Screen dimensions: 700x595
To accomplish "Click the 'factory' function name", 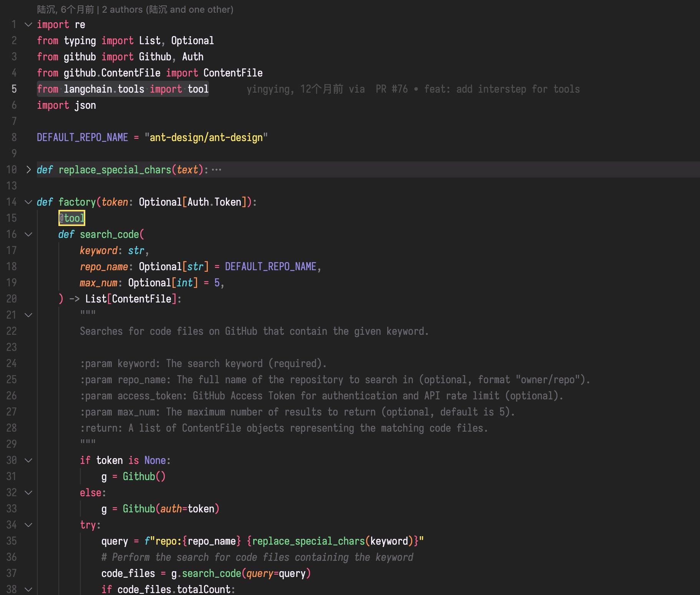I will [x=77, y=202].
